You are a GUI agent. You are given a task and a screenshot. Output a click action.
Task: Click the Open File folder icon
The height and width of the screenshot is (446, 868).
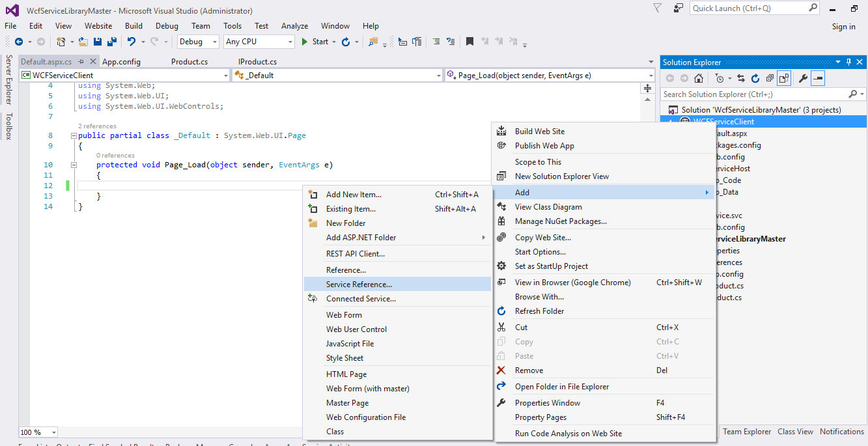point(83,42)
